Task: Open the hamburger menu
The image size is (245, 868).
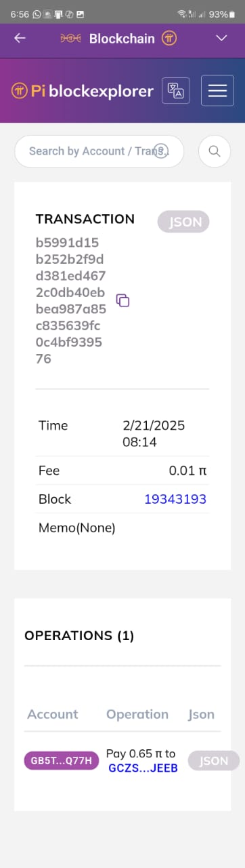Action: pos(217,90)
